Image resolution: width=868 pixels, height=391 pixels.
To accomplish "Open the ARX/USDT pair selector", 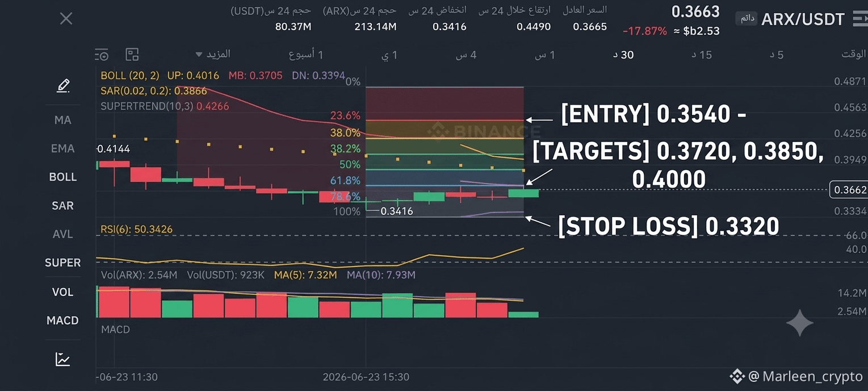I will coord(803,19).
